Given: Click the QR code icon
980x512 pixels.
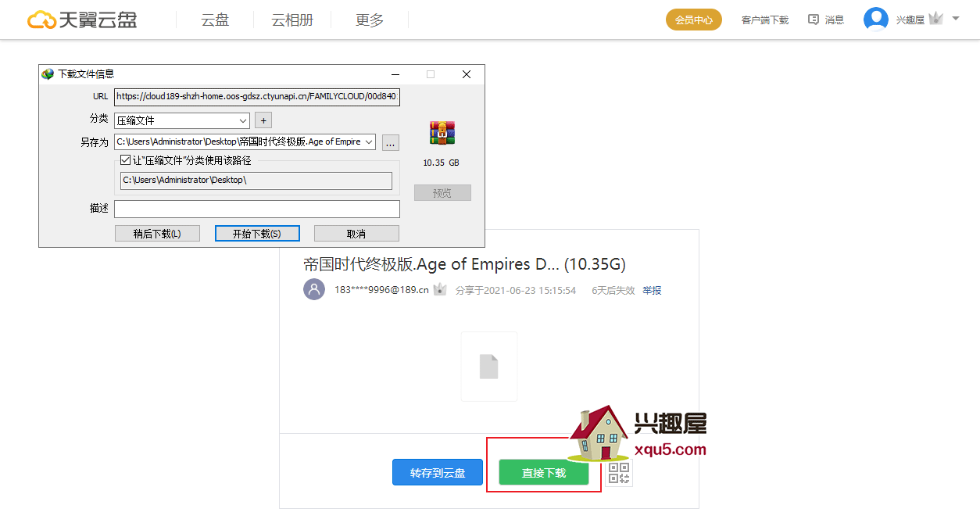Looking at the screenshot, I should 618,472.
